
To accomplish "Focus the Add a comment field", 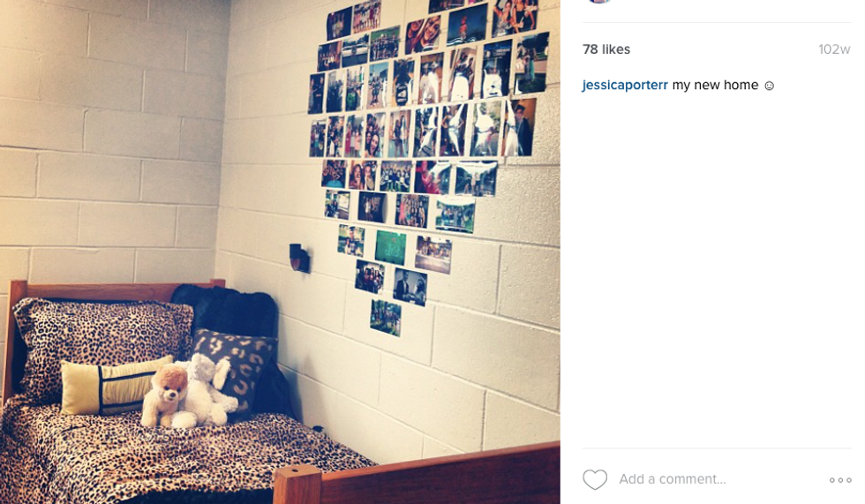I will pos(717,479).
